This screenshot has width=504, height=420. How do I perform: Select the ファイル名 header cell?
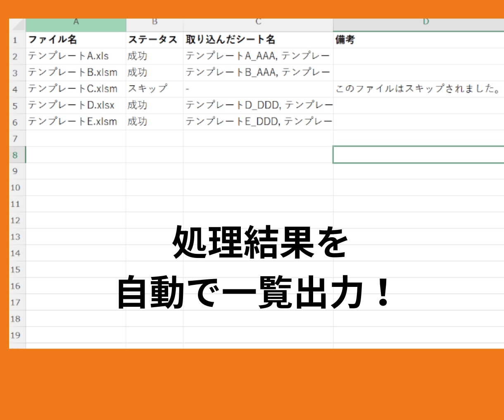pyautogui.click(x=76, y=40)
